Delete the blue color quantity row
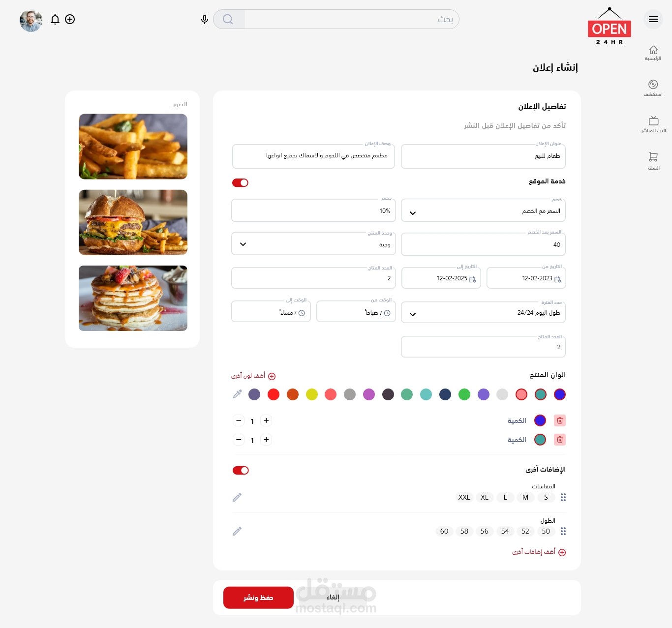This screenshot has width=672, height=628. pos(560,420)
